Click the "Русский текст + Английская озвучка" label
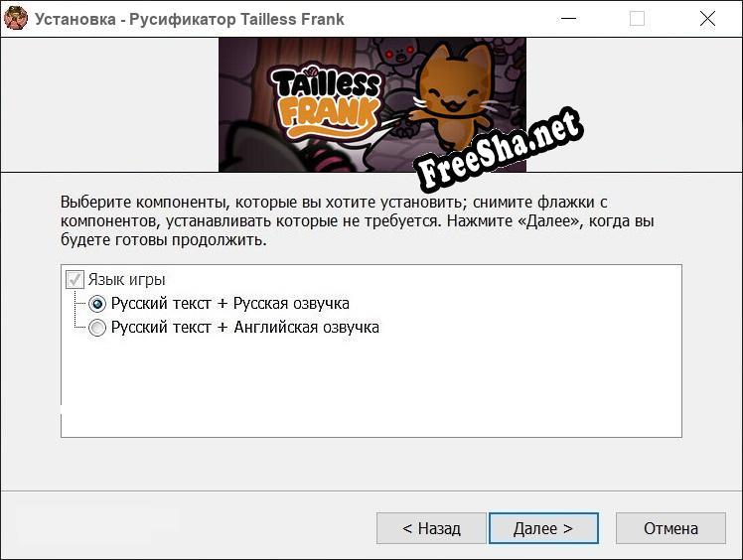The width and height of the screenshot is (743, 560). point(244,328)
